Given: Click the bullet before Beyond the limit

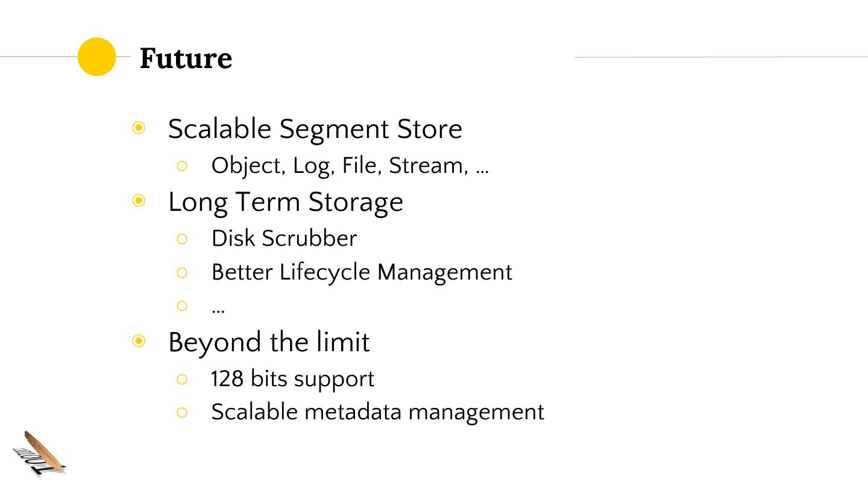Looking at the screenshot, I should pyautogui.click(x=139, y=342).
